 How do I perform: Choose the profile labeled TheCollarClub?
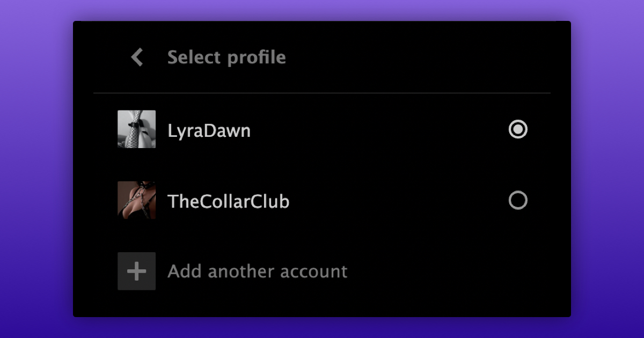pos(228,201)
